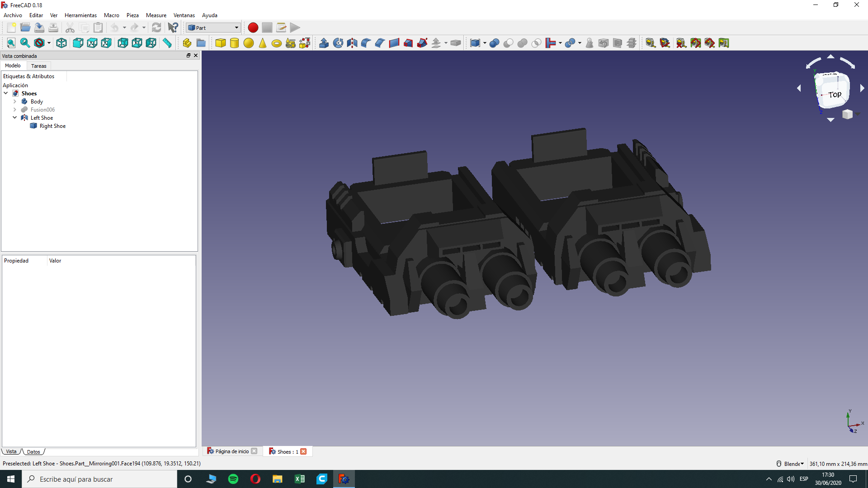Image resolution: width=868 pixels, height=488 pixels.
Task: Click the Fillet edges tool
Action: tap(366, 43)
